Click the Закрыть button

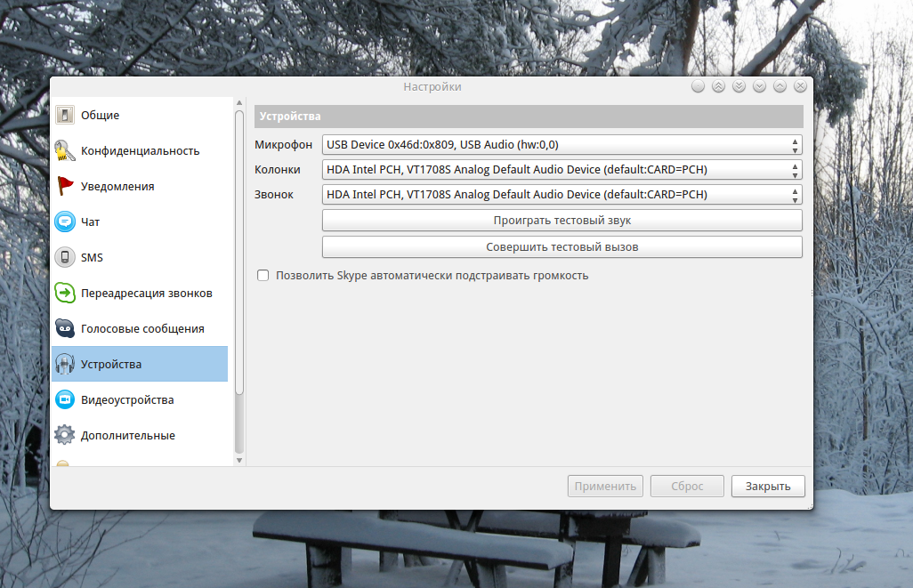point(768,486)
